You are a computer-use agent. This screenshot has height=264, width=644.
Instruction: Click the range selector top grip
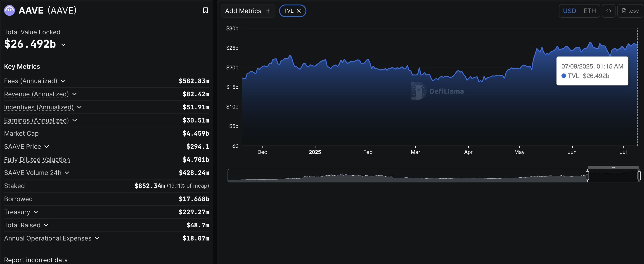click(613, 167)
